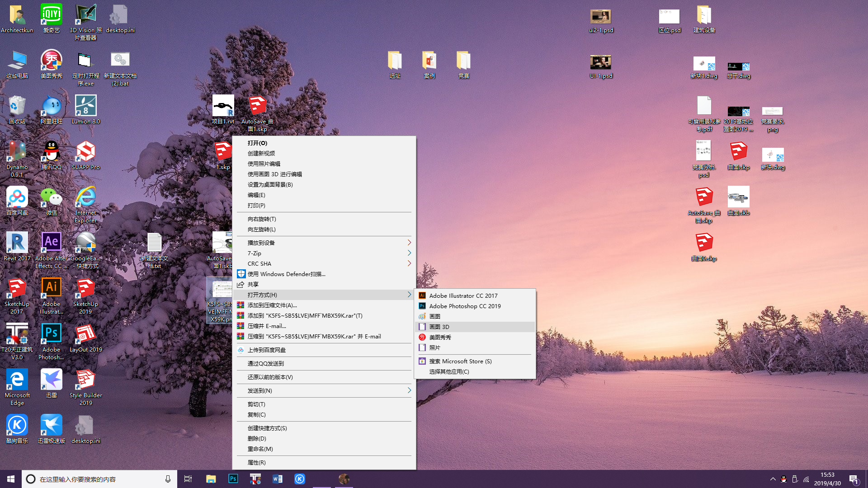
Task: Open the notification action center
Action: click(854, 479)
